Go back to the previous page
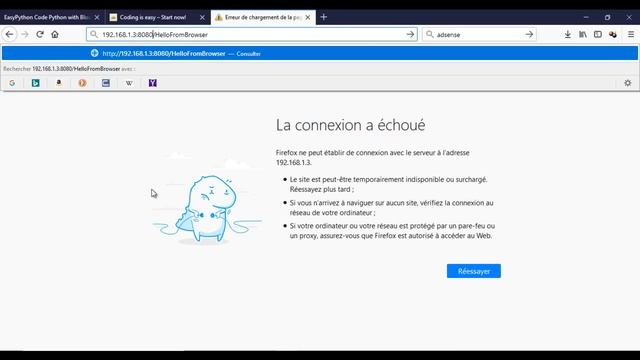Image resolution: width=640 pixels, height=360 pixels. click(x=9, y=34)
